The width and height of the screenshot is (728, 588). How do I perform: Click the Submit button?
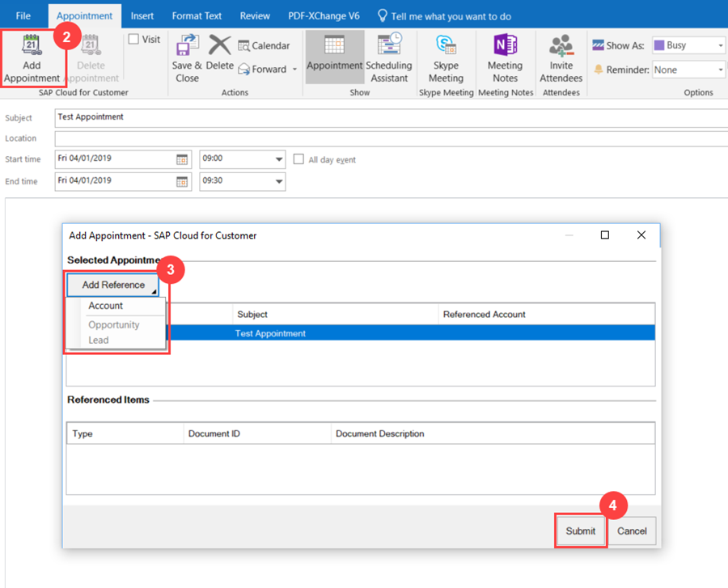pos(580,531)
